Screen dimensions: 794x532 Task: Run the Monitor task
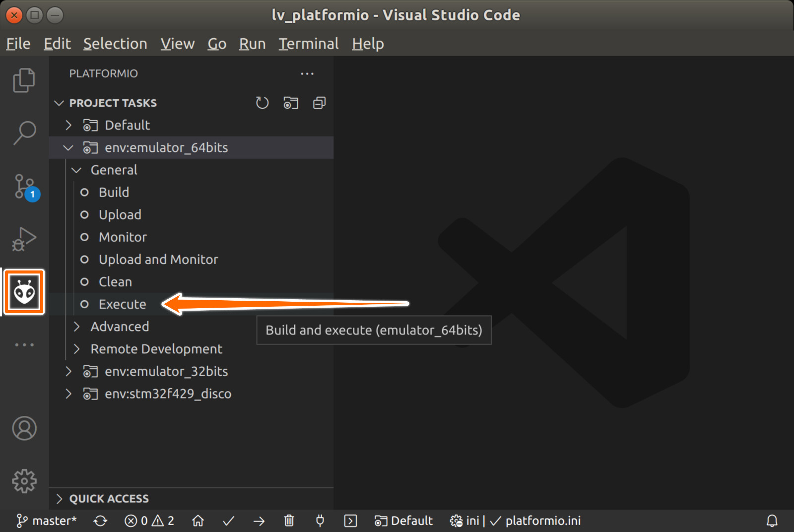click(191, 237)
